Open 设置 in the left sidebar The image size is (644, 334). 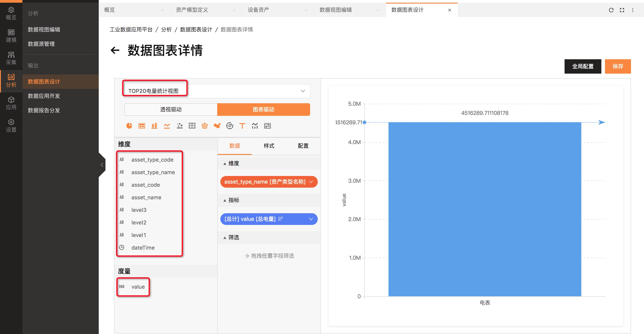click(11, 126)
